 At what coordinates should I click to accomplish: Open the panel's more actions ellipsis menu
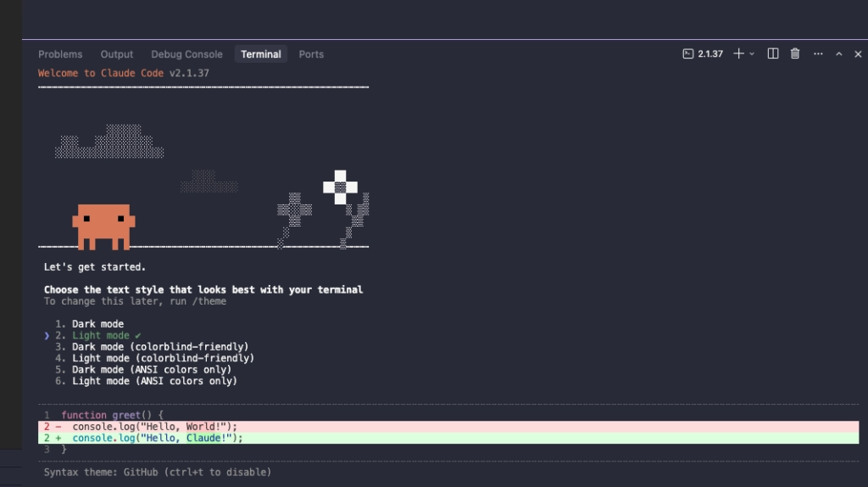818,53
